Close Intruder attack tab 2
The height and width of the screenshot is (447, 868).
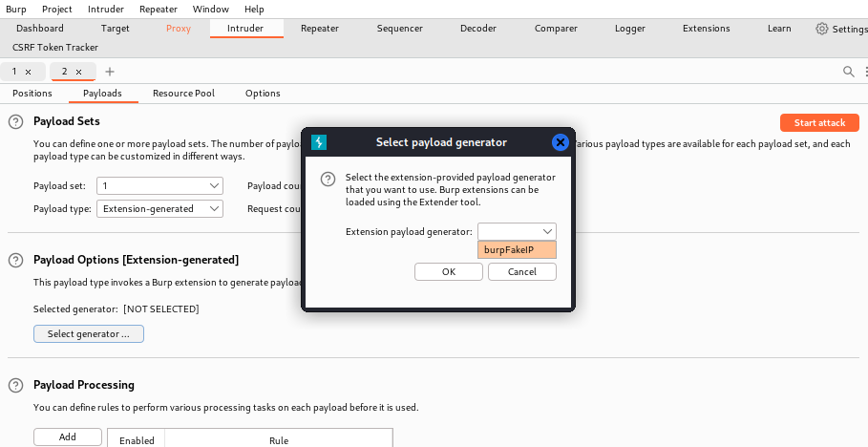coord(79,72)
